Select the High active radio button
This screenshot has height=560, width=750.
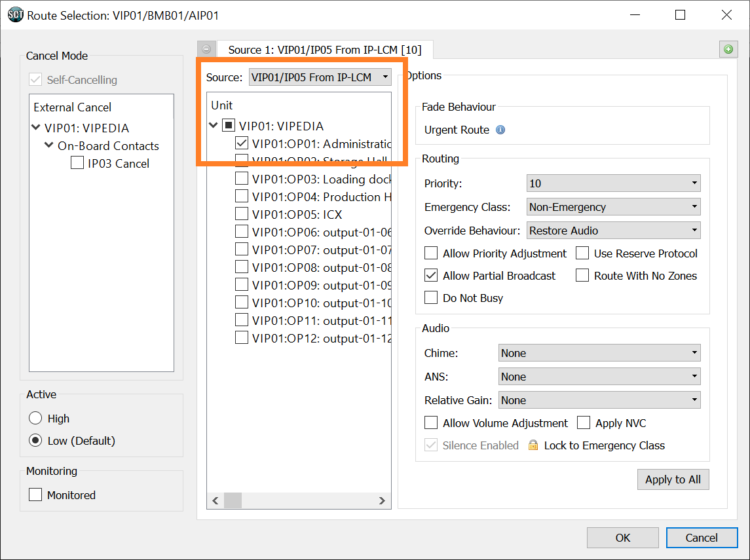coord(35,419)
